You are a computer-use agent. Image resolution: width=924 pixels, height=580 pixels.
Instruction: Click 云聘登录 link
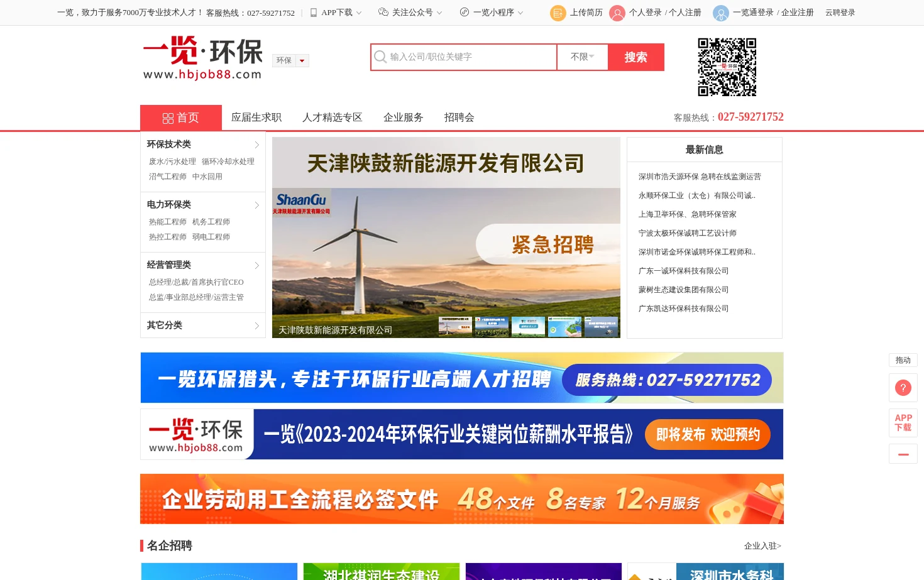[x=840, y=13]
